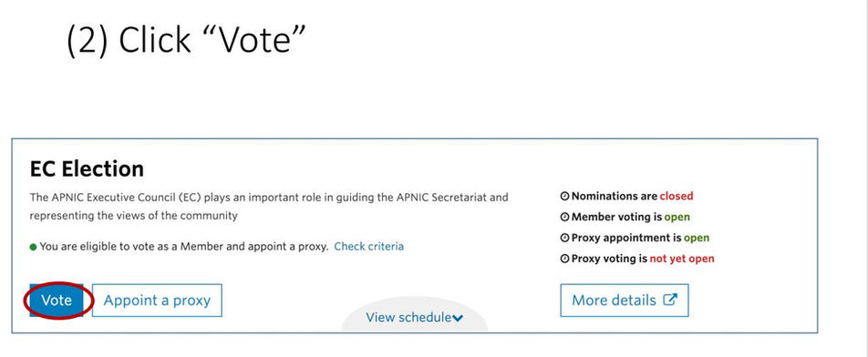The height and width of the screenshot is (357, 868).
Task: Select the EC Election heading
Action: (x=87, y=168)
